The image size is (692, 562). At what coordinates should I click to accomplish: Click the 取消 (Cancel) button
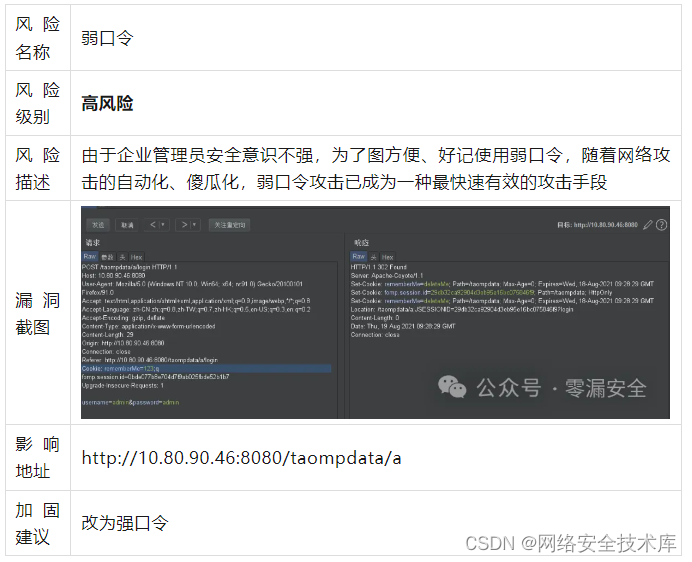point(127,225)
